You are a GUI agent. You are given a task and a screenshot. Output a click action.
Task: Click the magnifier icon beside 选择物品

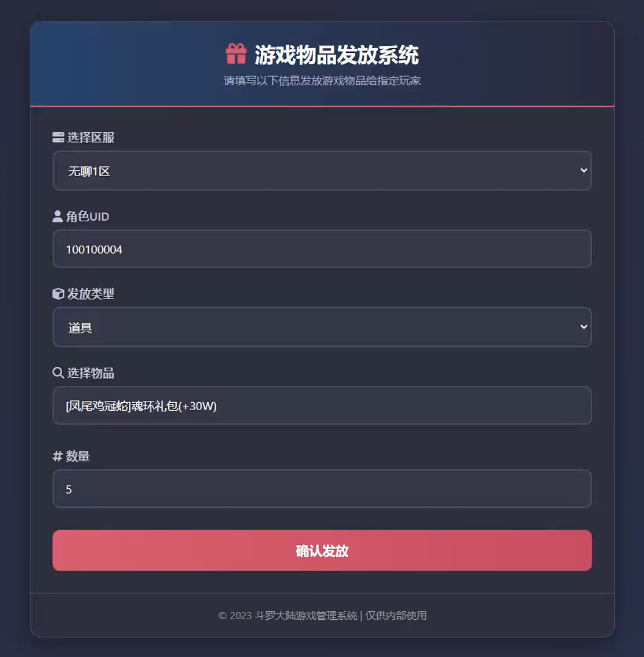click(58, 372)
